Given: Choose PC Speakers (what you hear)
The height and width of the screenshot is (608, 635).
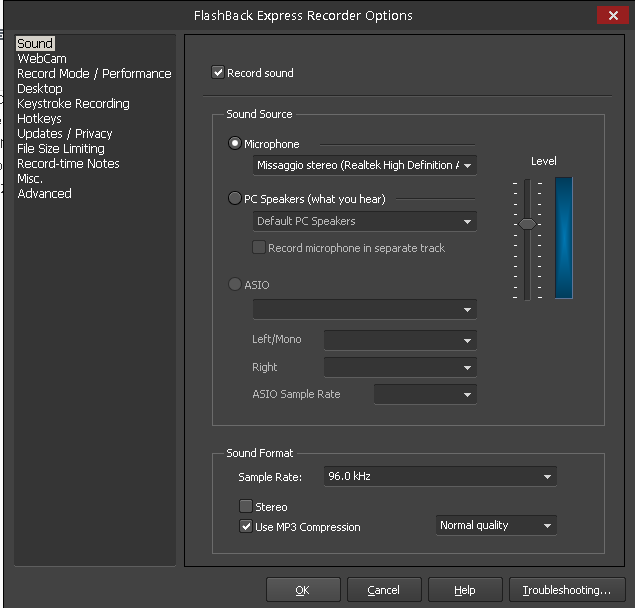Looking at the screenshot, I should [234, 198].
